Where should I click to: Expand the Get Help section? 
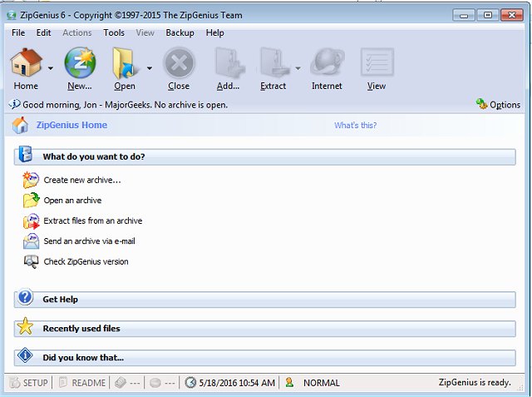[264, 300]
